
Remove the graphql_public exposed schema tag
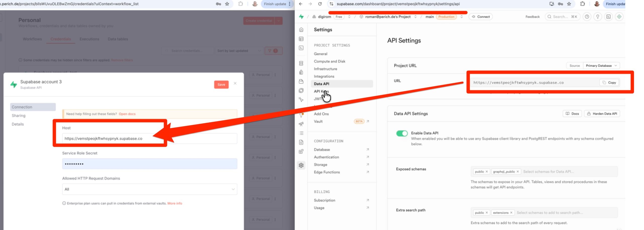(x=518, y=172)
